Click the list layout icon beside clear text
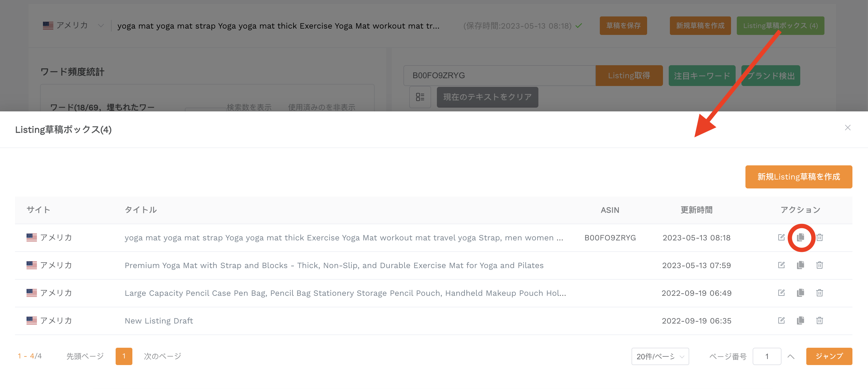This screenshot has height=389, width=868. pyautogui.click(x=420, y=97)
